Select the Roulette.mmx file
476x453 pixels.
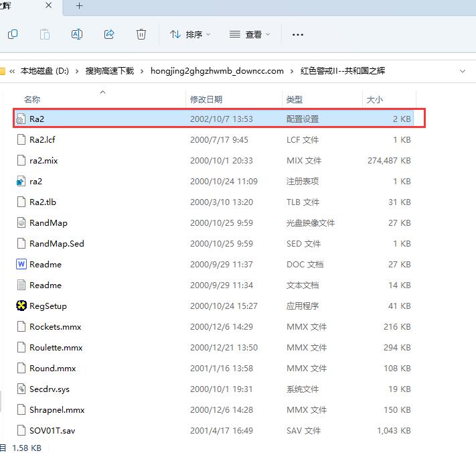pyautogui.click(x=215, y=347)
